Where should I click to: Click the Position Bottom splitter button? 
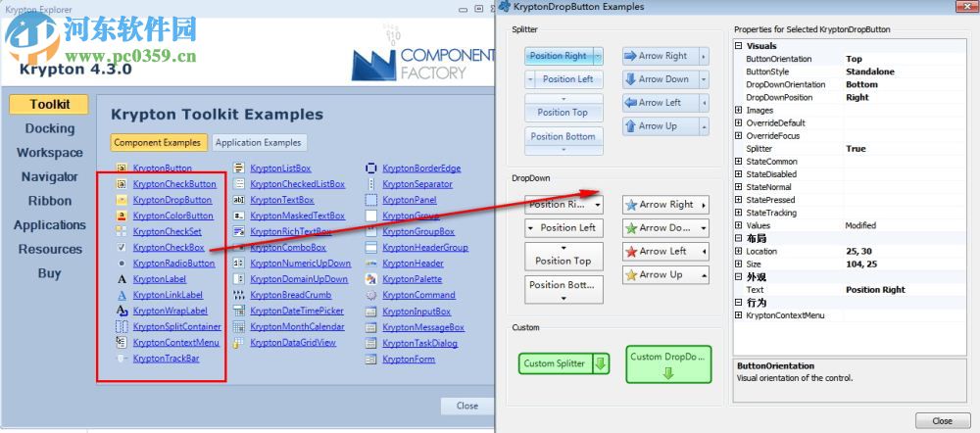(563, 141)
